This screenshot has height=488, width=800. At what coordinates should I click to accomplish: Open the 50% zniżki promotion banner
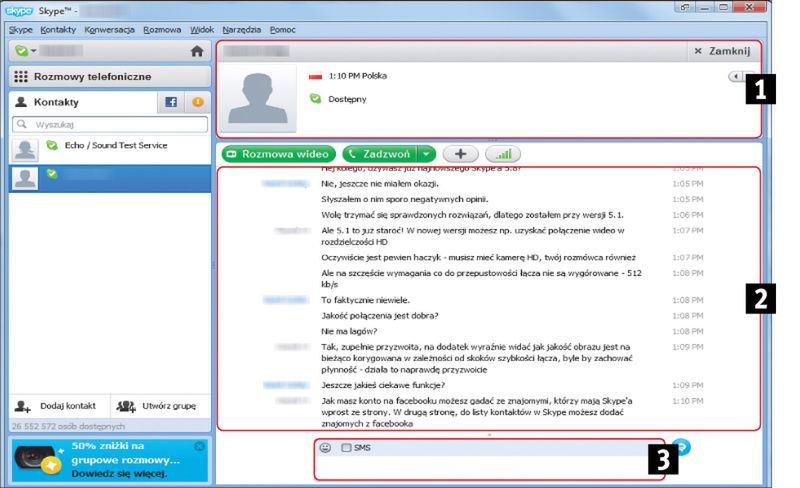(109, 459)
